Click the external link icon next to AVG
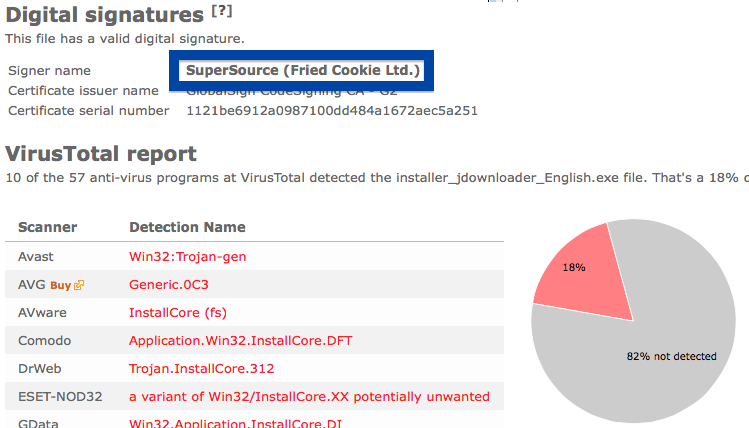 coord(79,285)
